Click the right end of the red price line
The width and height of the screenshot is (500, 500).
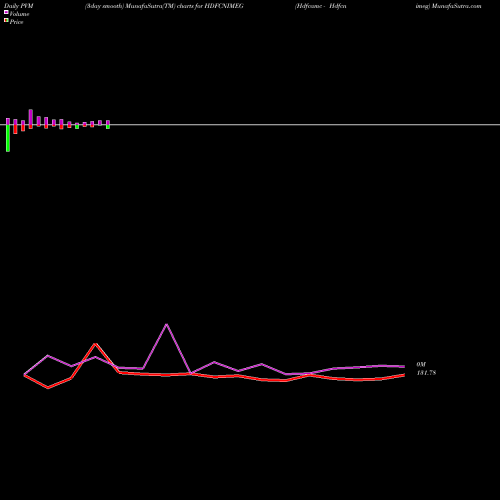pyautogui.click(x=404, y=375)
